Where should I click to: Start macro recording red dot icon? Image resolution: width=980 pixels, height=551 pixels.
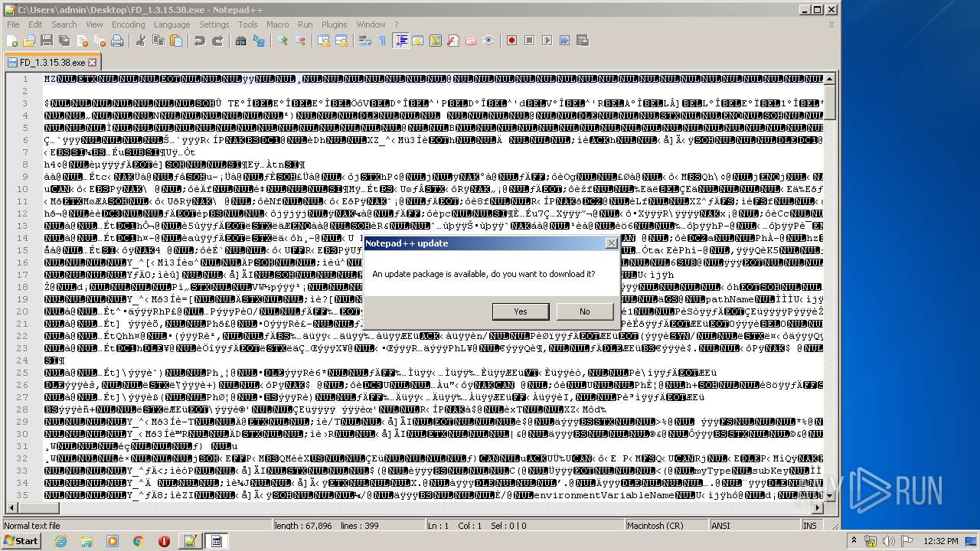[511, 41]
